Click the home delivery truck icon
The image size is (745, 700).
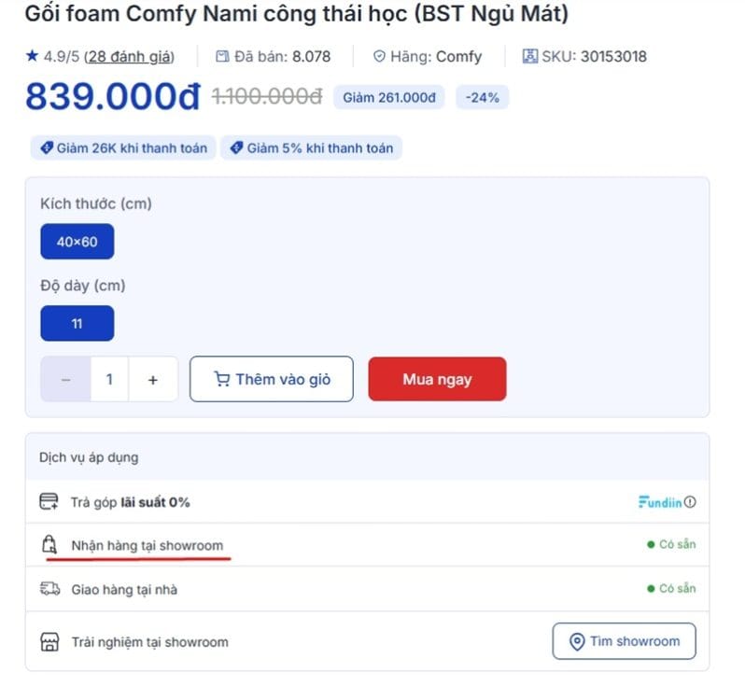click(x=49, y=590)
